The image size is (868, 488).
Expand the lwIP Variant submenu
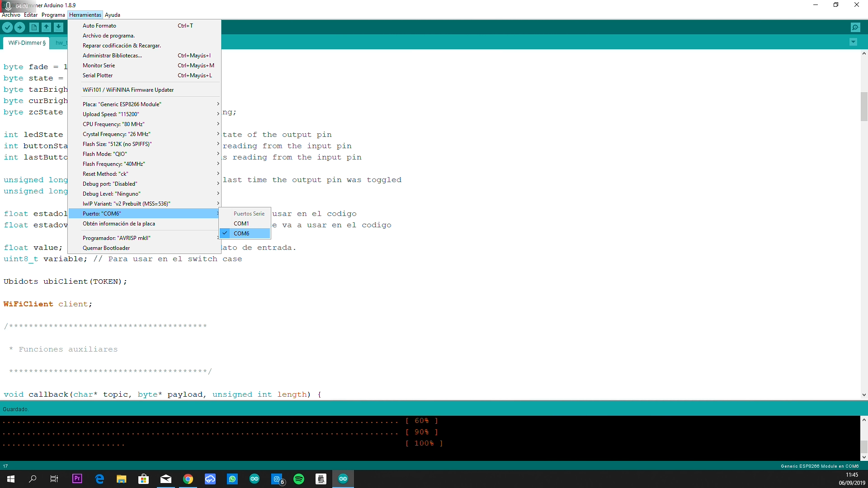(144, 204)
